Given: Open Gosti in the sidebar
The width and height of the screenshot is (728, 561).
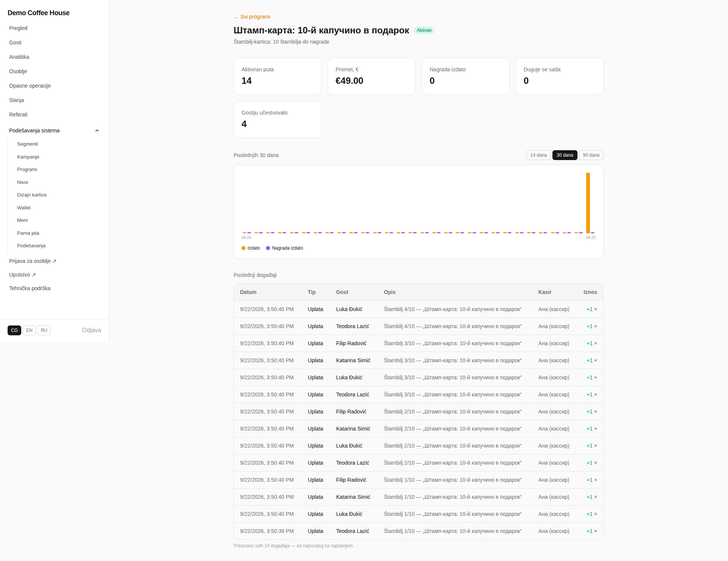Looking at the screenshot, I should point(15,42).
